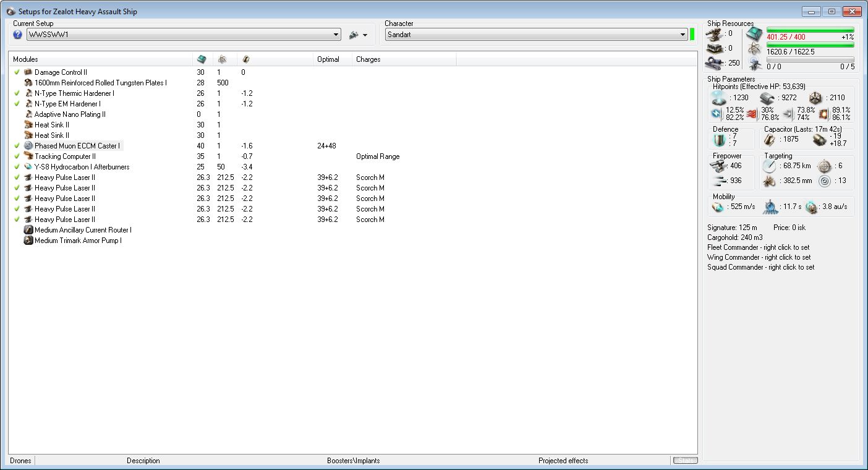Click the launcher hardpoints icon in Ship Resources
Image resolution: width=868 pixels, height=470 pixels.
pos(714,48)
